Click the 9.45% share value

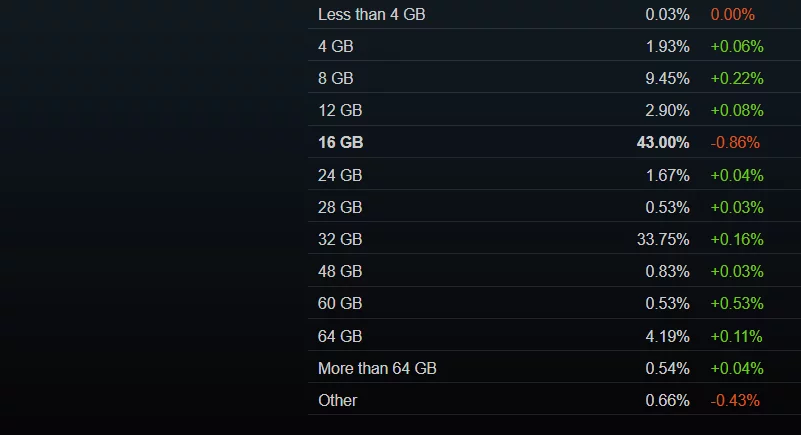coord(667,78)
